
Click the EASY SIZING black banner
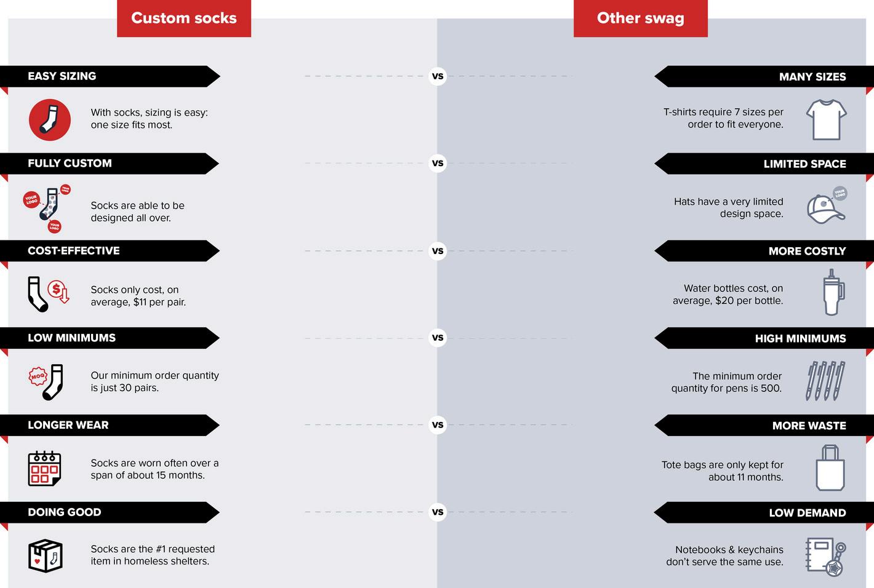110,76
